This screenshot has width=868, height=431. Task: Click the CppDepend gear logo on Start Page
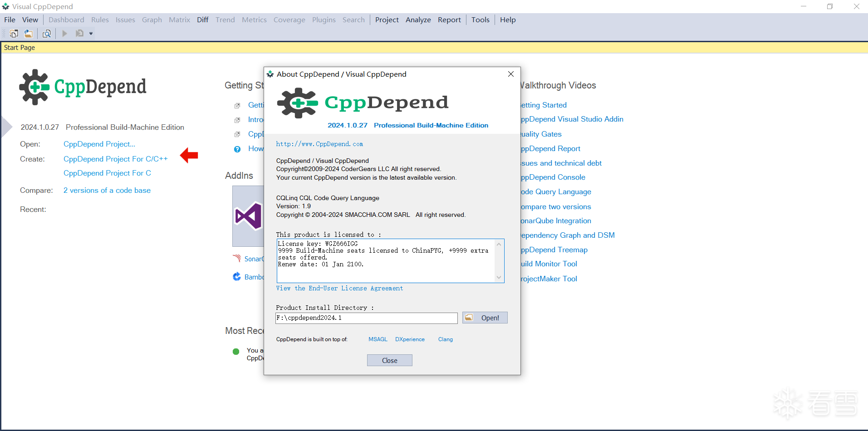(x=34, y=87)
